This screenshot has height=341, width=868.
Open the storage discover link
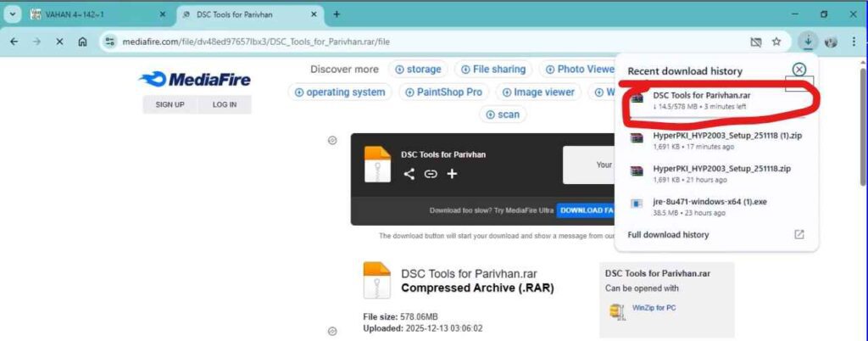[418, 70]
